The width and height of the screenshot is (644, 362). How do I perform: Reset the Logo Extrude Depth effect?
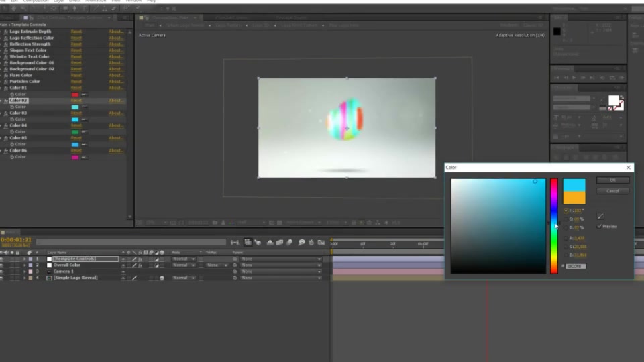point(76,32)
